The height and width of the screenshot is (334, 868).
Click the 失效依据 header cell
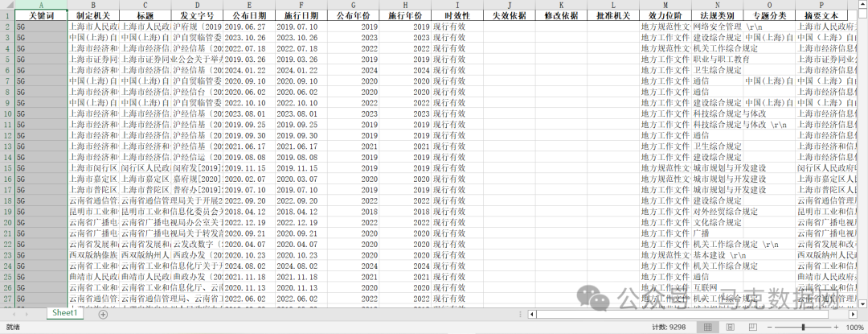tap(510, 15)
